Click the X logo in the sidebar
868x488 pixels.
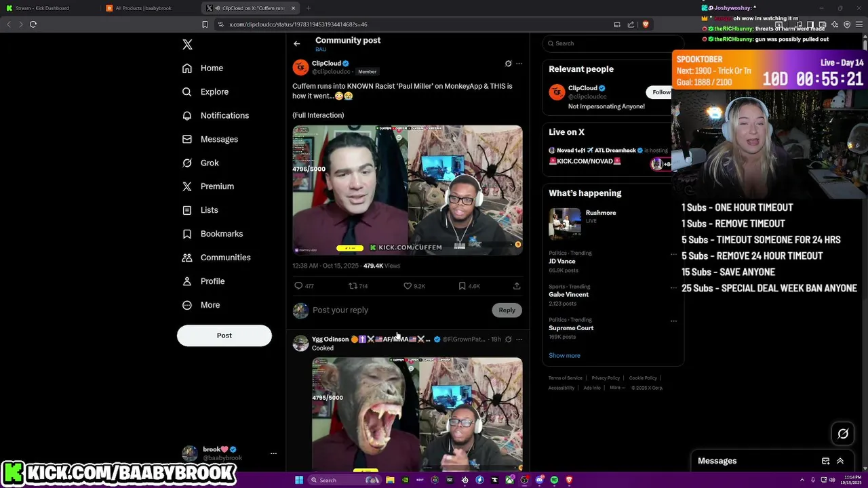tap(188, 45)
